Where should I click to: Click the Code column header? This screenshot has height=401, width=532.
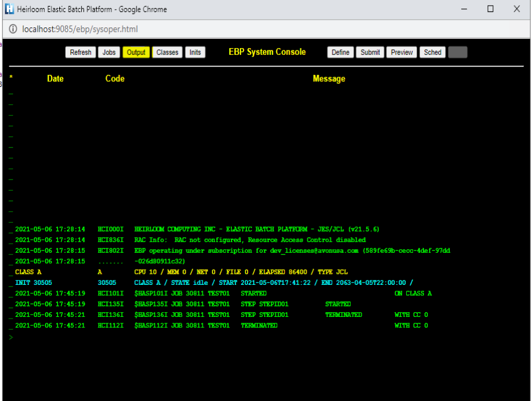pyautogui.click(x=115, y=79)
